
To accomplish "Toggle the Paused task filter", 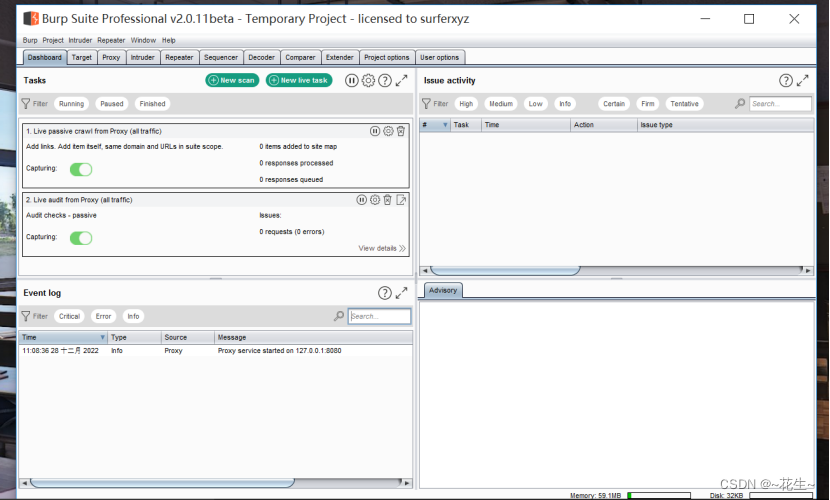I will click(112, 104).
